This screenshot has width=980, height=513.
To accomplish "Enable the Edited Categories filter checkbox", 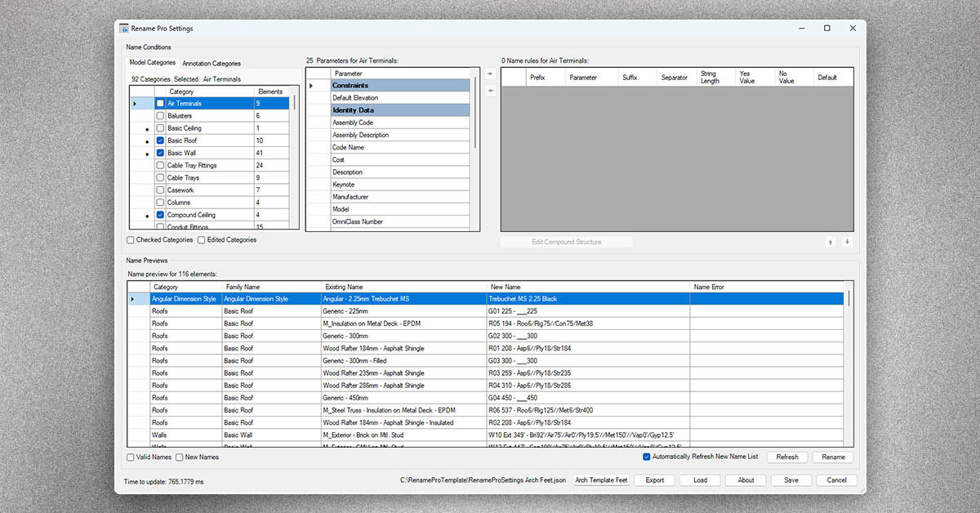I will coord(202,240).
